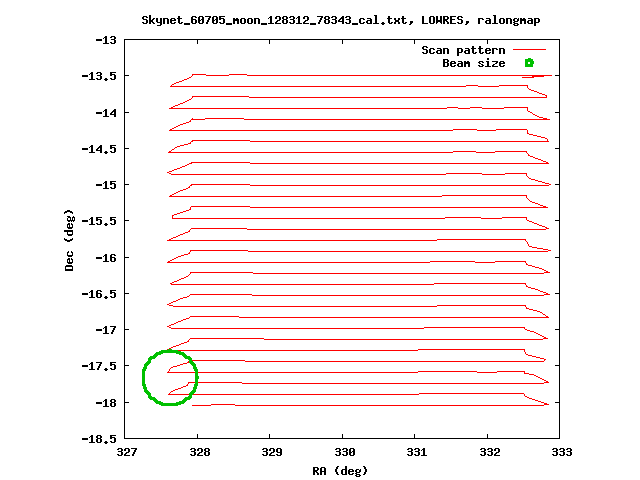Viewport: 640px width, 480px height.
Task: Click the 329 RA tick label
Action: tap(272, 452)
